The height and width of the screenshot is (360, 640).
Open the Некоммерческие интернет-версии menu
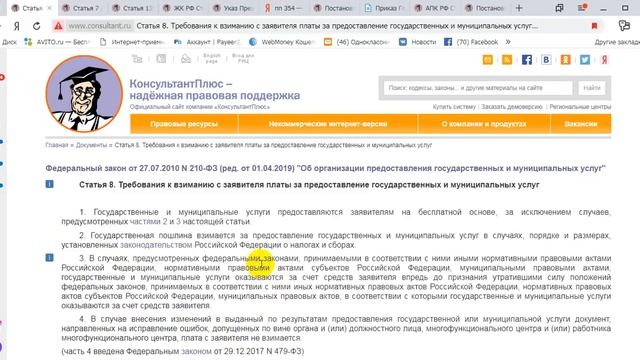(328, 124)
